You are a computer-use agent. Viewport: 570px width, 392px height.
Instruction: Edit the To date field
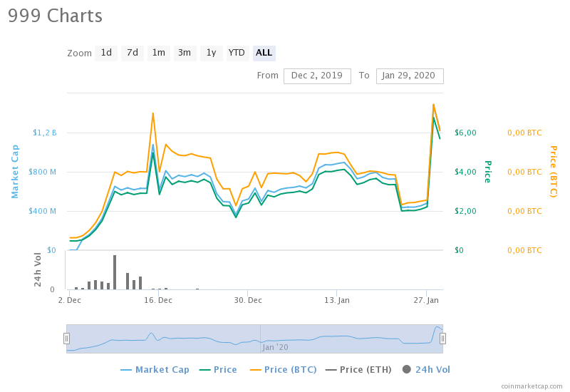[x=410, y=76]
